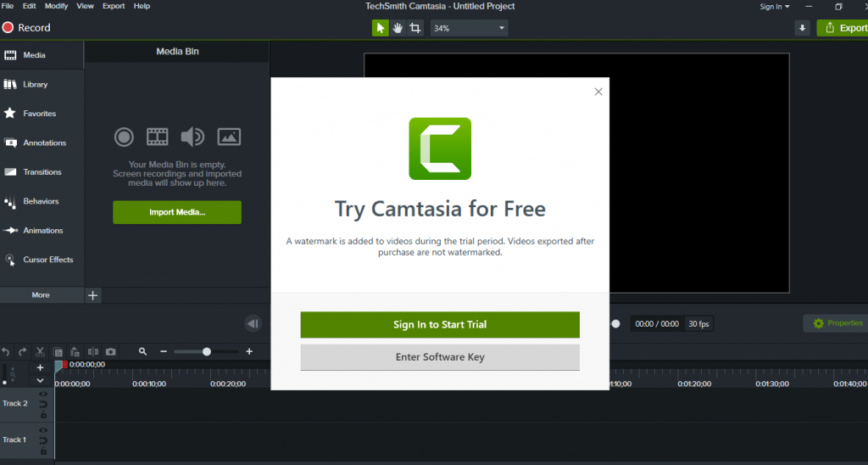
Task: Click the Copy icon in timeline toolbar
Action: pyautogui.click(x=58, y=352)
